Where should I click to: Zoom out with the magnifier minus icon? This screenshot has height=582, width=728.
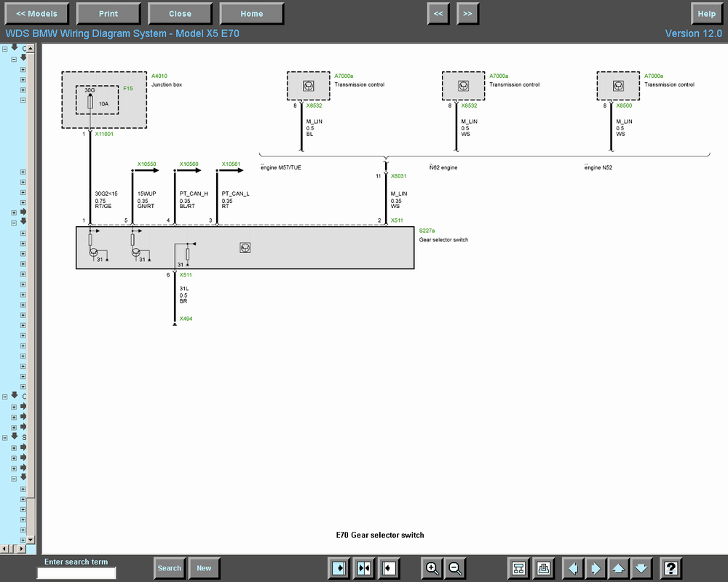[x=456, y=568]
